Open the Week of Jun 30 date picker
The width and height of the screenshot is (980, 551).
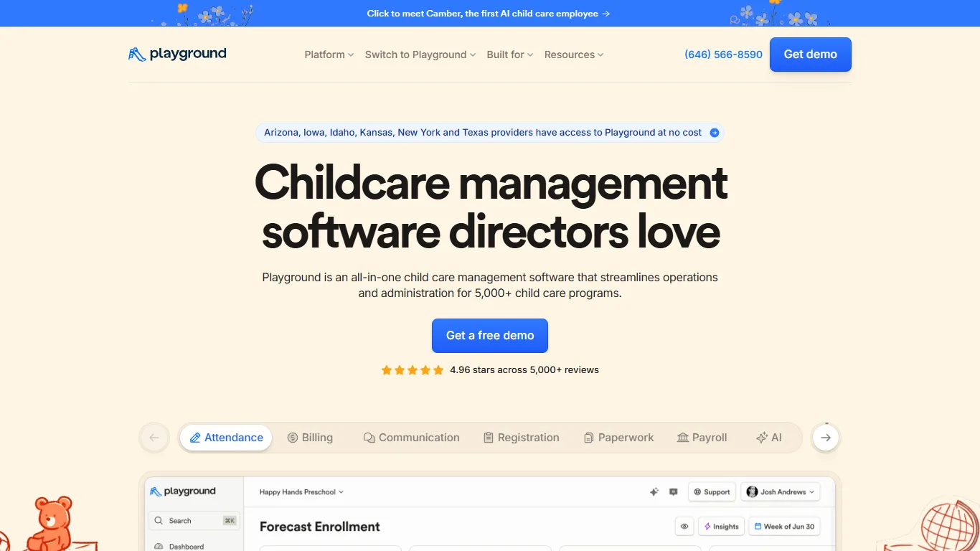tap(784, 527)
